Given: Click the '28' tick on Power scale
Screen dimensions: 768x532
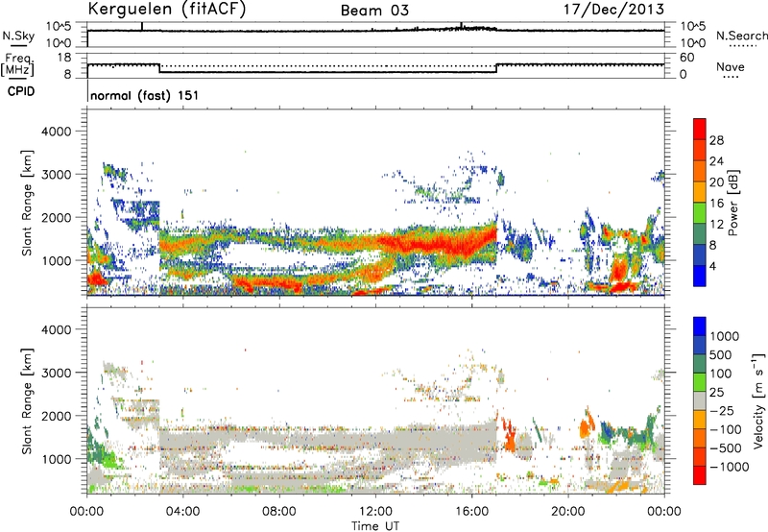Looking at the screenshot, I should click(716, 140).
